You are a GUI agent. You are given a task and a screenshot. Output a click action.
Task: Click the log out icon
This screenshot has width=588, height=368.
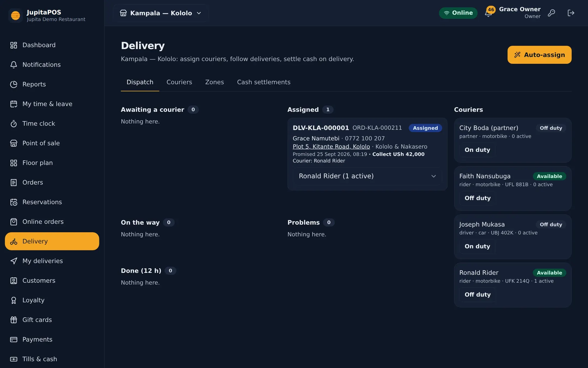coord(571,13)
